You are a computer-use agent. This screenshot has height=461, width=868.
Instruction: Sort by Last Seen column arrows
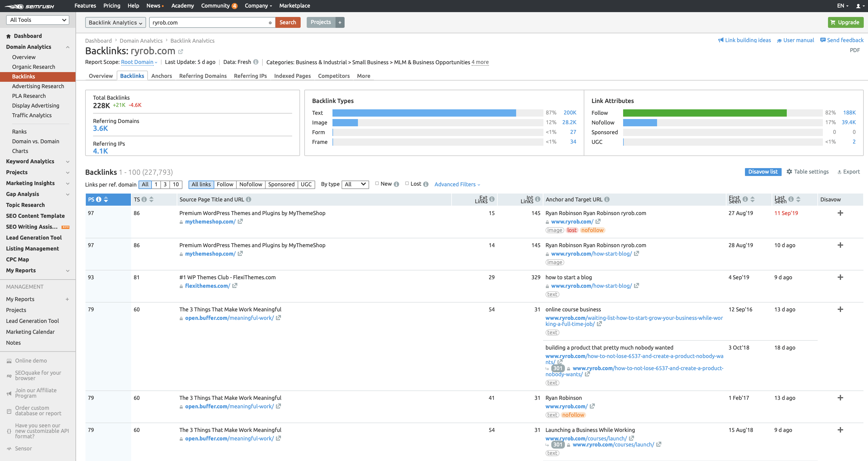[798, 199]
